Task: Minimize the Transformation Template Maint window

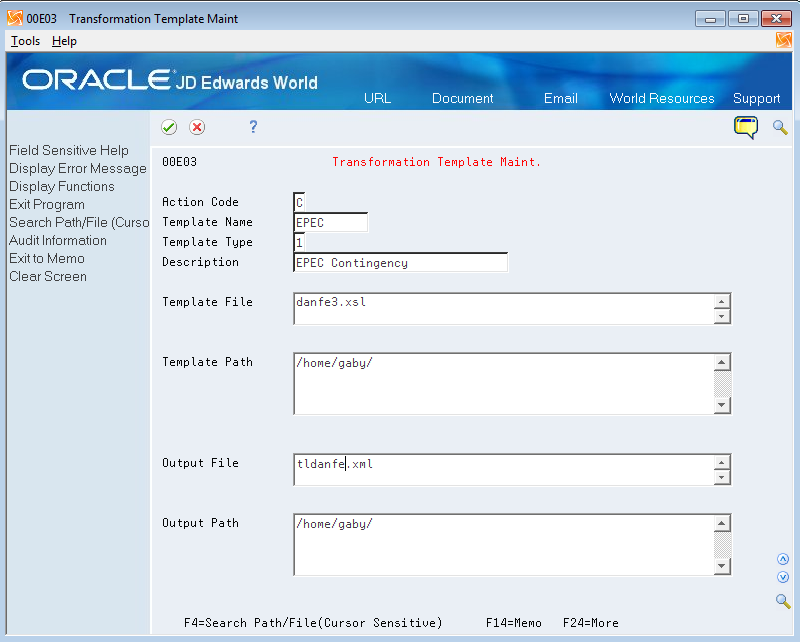Action: 710,19
